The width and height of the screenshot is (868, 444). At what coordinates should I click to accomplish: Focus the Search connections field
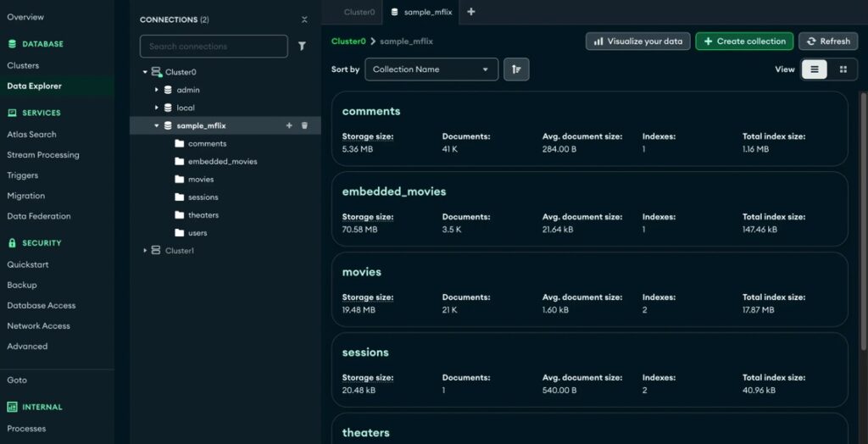tap(214, 47)
